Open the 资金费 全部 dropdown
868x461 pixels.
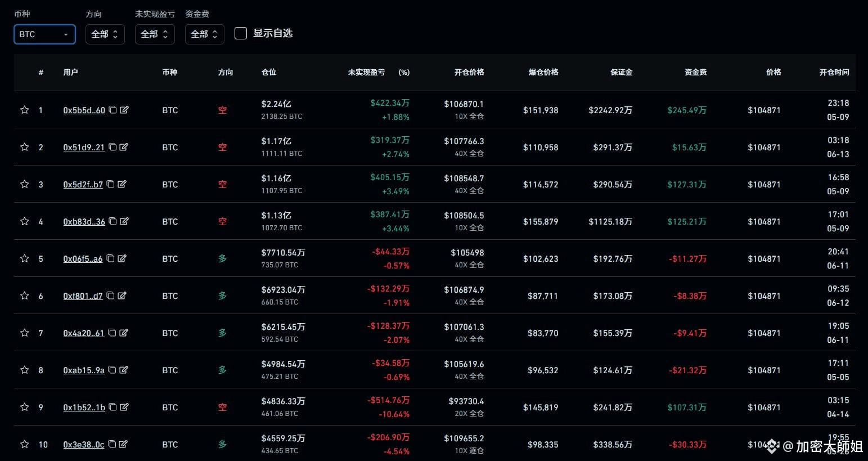point(205,34)
